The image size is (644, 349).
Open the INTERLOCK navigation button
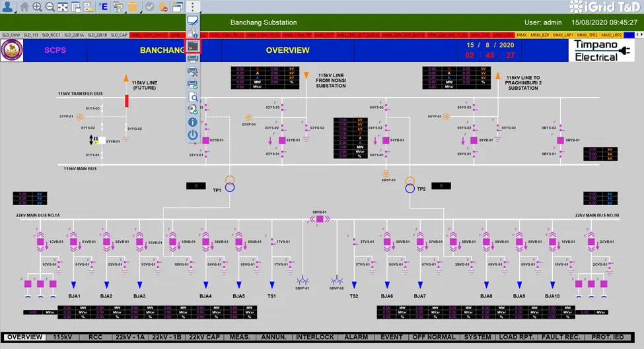pos(315,337)
